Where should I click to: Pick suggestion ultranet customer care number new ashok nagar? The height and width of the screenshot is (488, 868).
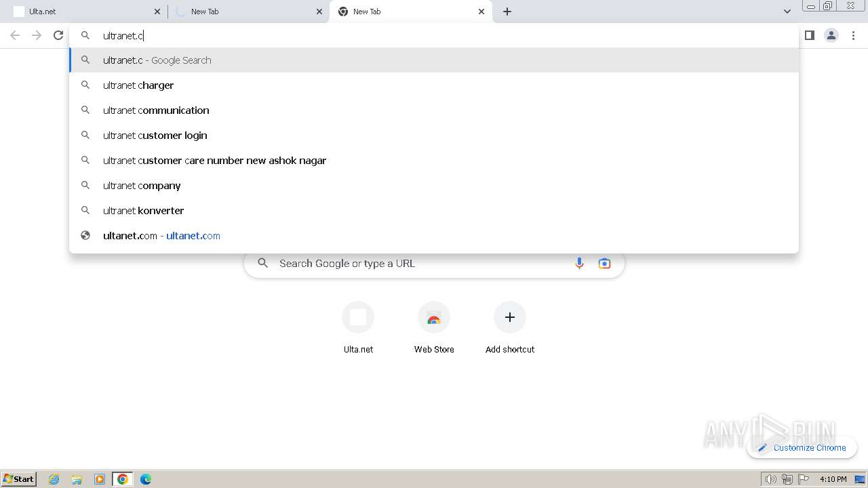pos(434,161)
